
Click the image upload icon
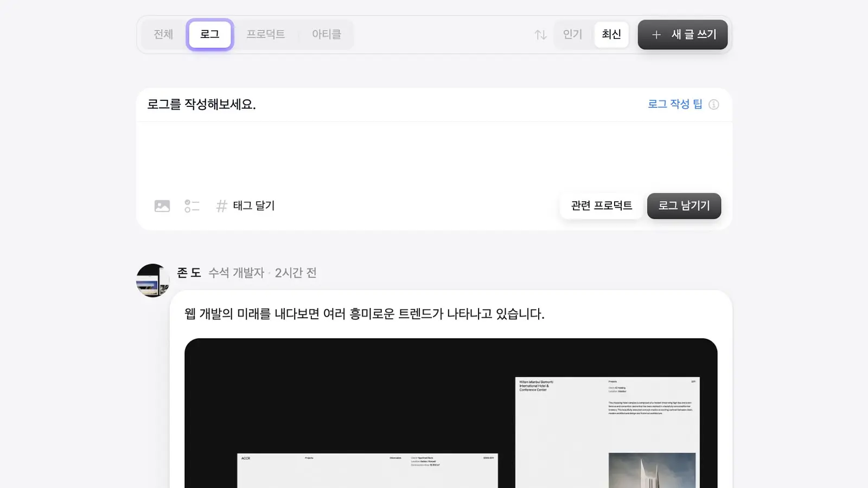[x=162, y=206]
